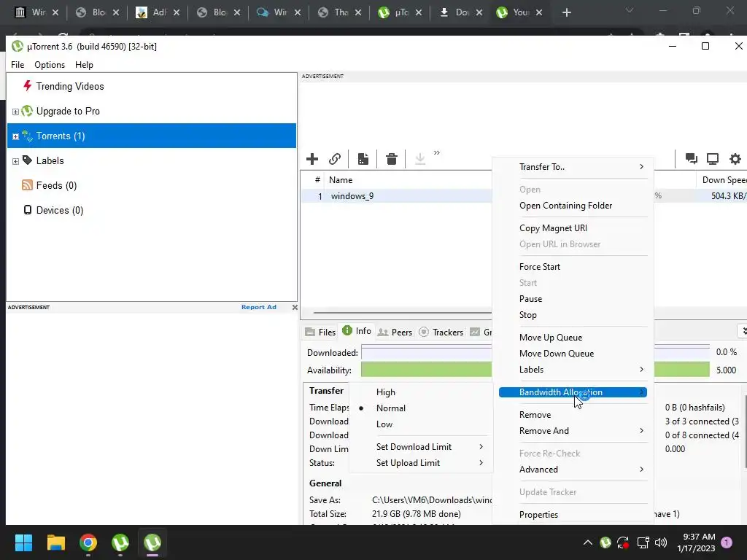Open Windows Start menu
Viewport: 747px width, 560px height.
click(24, 542)
